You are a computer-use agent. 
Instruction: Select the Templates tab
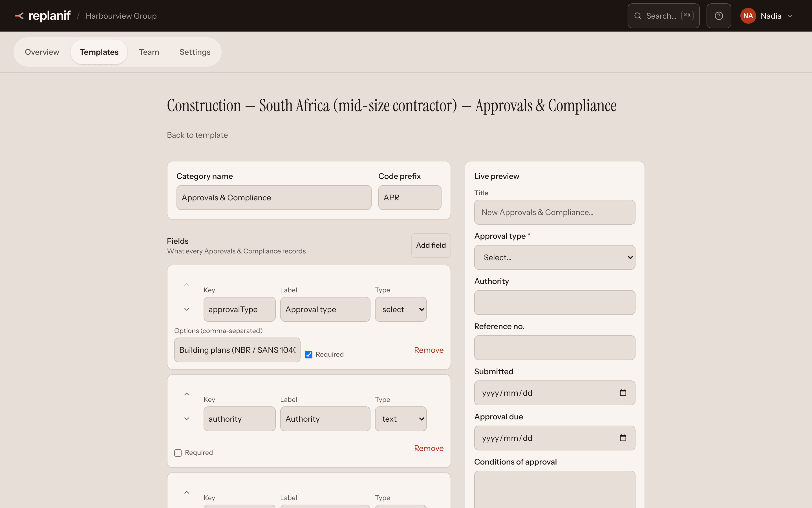[x=99, y=52]
